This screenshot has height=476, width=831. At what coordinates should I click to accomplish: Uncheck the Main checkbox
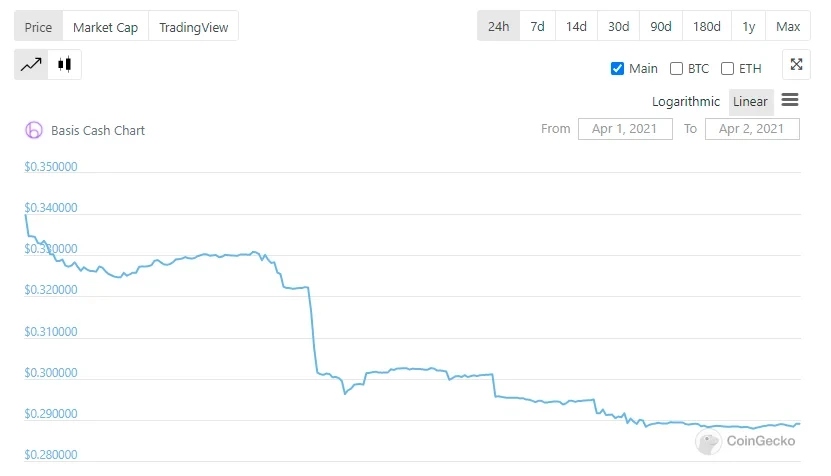click(617, 69)
